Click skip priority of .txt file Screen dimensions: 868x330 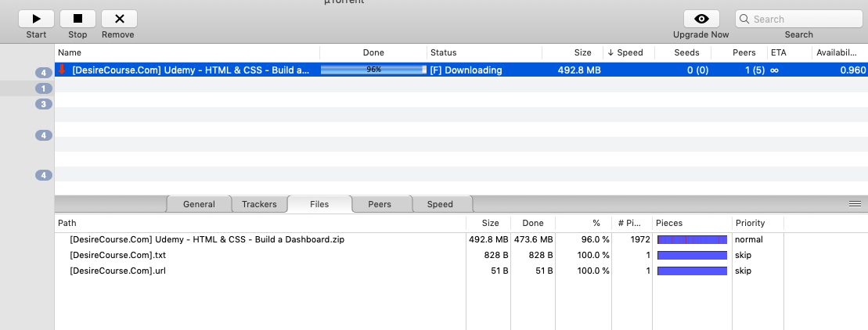(x=743, y=256)
